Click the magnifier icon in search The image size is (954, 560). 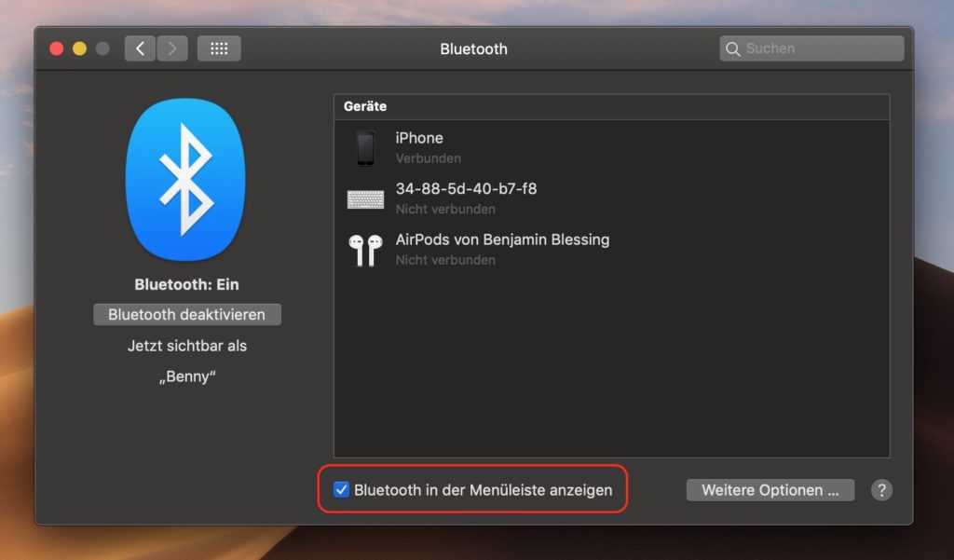(x=733, y=48)
